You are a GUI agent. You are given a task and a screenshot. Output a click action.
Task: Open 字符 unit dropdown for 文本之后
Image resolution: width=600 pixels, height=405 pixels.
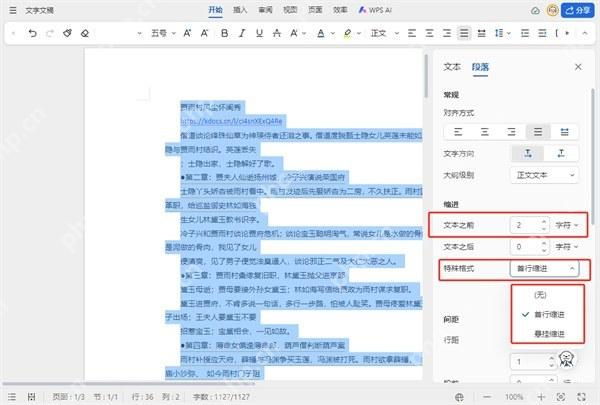pos(567,247)
